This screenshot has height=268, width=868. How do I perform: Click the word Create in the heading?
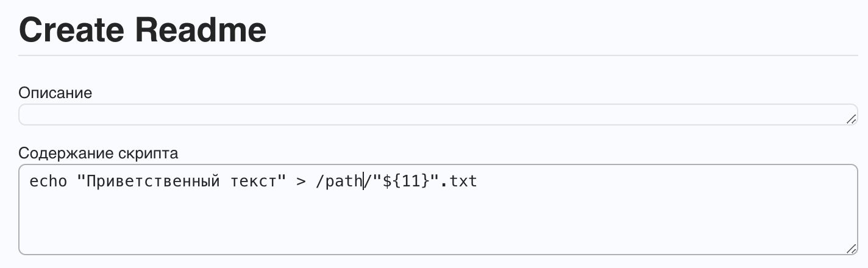tap(71, 29)
